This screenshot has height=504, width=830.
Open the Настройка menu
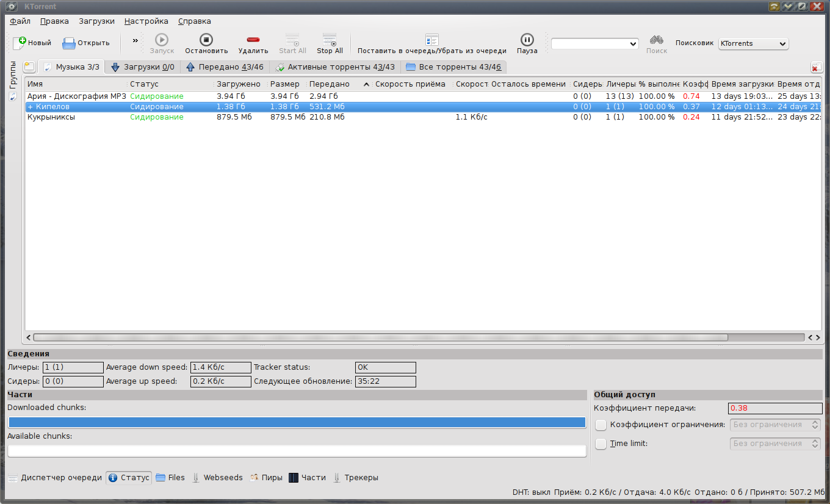click(x=146, y=21)
